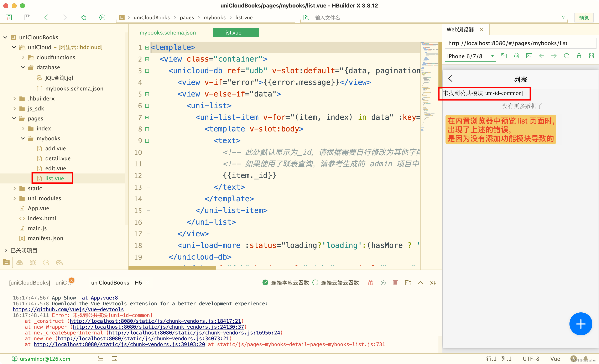Image resolution: width=599 pixels, height=364 pixels.
Task: Open the browser devtools console icon
Action: (x=529, y=56)
